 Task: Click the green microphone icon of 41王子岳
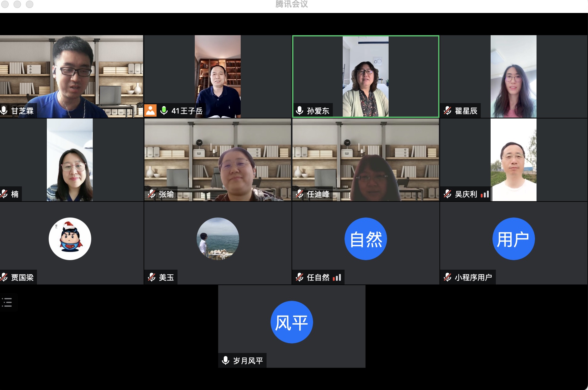164,110
